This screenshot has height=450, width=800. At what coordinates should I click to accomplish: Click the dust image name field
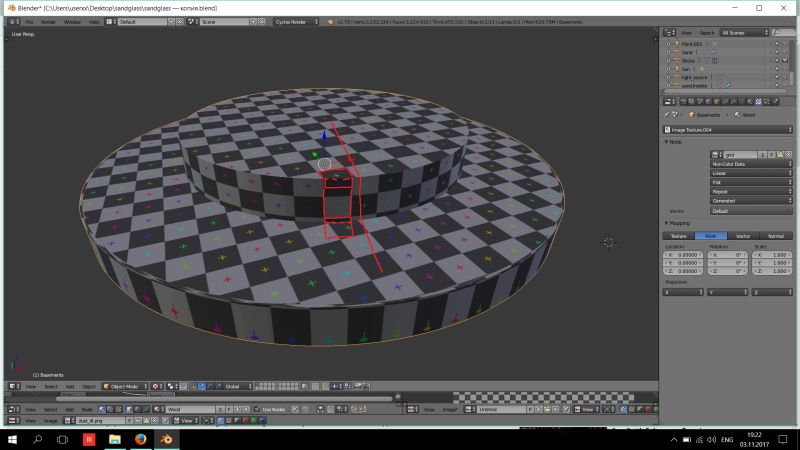click(101, 420)
